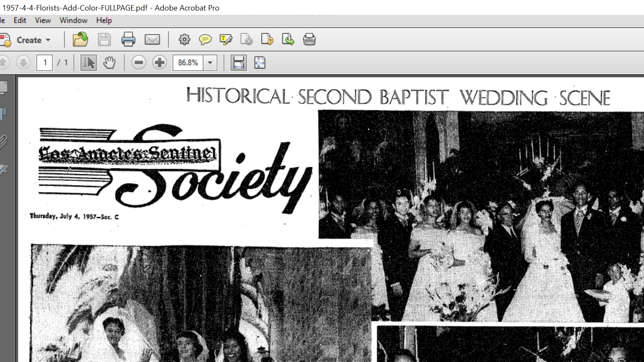Viewport: 644px width, 362px height.
Task: Click the 86.8% zoom value field
Action: coord(188,63)
